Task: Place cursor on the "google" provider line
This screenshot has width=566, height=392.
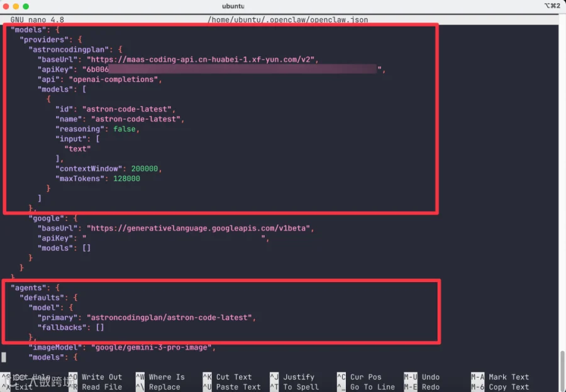Action: coord(53,218)
